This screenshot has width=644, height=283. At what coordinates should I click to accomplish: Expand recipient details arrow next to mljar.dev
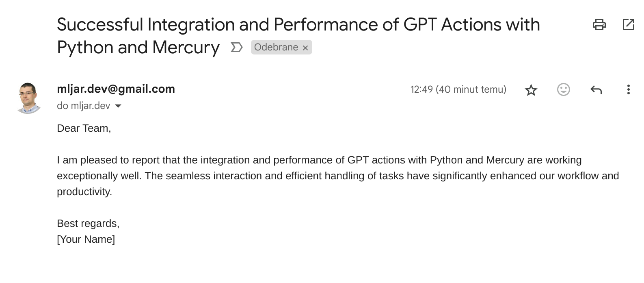[x=118, y=106]
